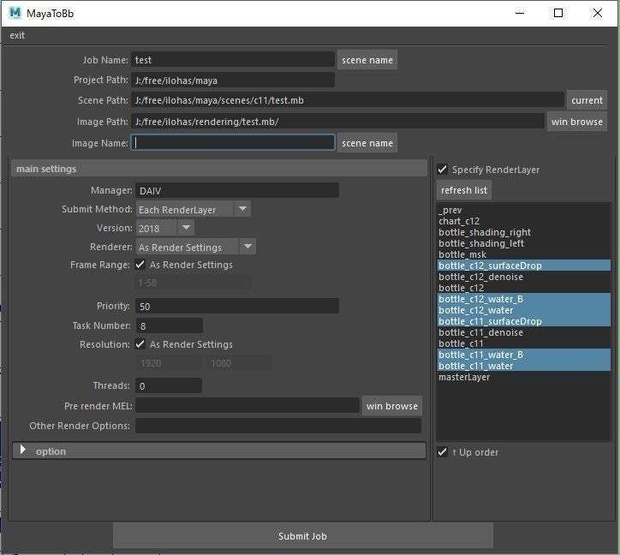
Task: Click the Pre render MEL field
Action: pyautogui.click(x=247, y=406)
